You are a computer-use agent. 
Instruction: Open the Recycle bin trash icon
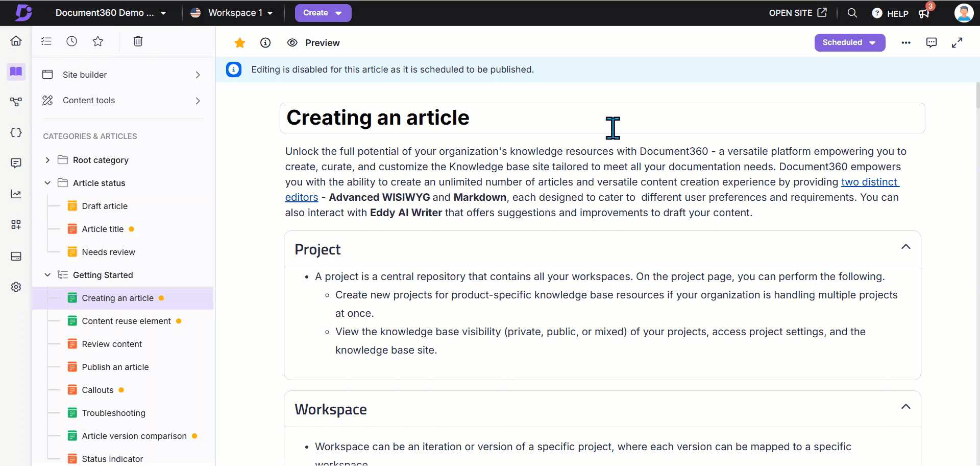point(138,41)
